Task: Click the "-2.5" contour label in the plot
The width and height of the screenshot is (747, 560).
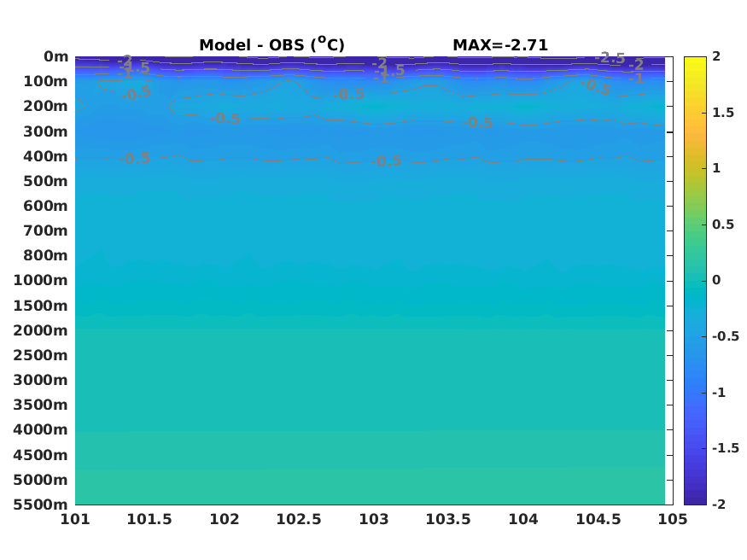Action: (x=610, y=58)
